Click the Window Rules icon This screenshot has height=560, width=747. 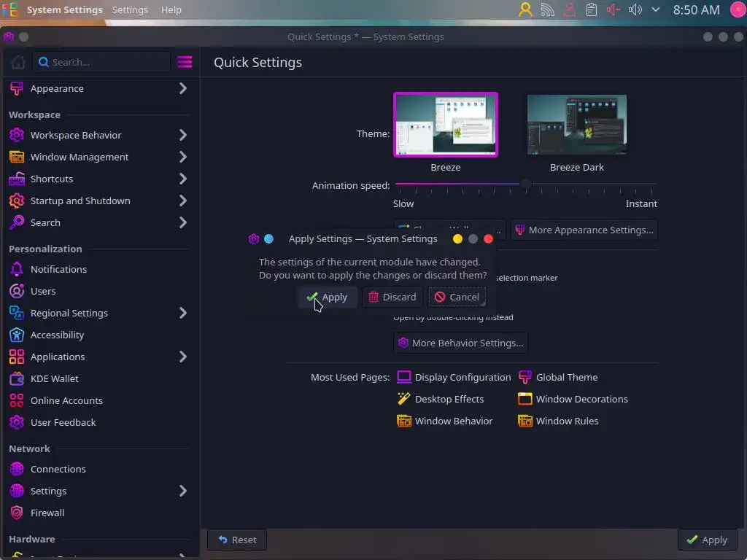(525, 421)
